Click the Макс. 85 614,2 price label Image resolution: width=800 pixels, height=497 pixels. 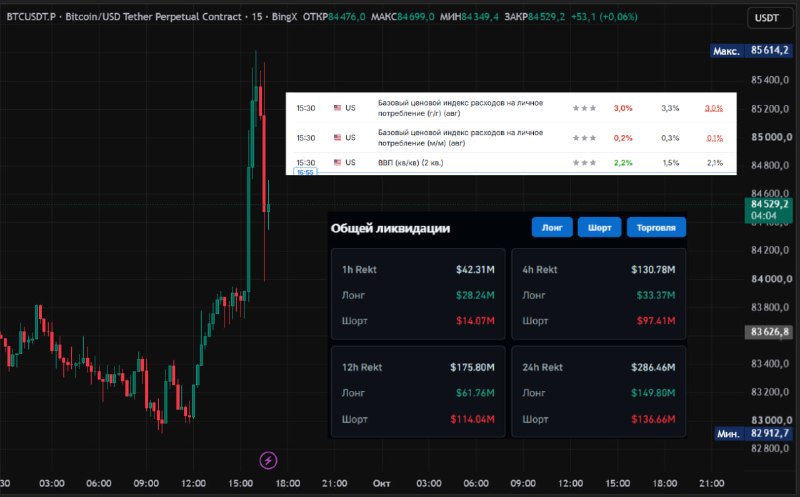coord(751,50)
